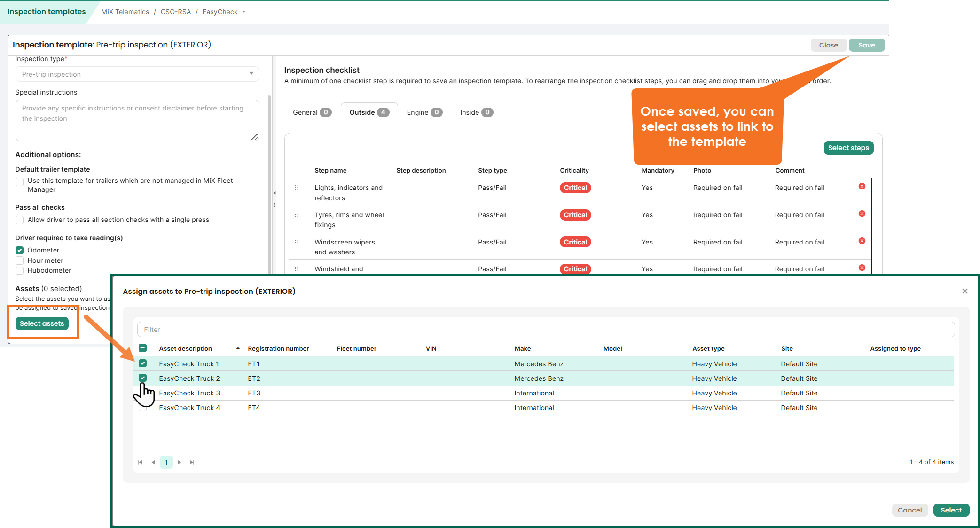Sort by Asset description column arrow
This screenshot has width=980, height=528.
238,348
